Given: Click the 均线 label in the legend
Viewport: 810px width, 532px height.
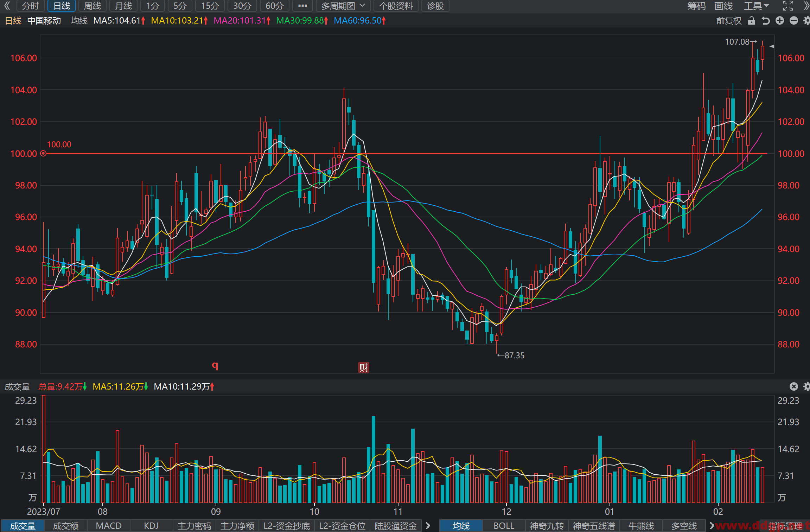Looking at the screenshot, I should tap(79, 21).
